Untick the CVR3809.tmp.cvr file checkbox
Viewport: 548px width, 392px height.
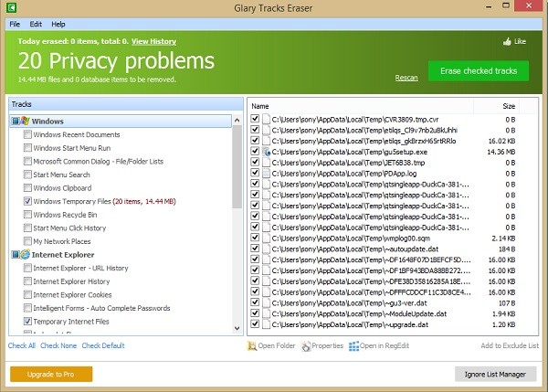[255, 119]
